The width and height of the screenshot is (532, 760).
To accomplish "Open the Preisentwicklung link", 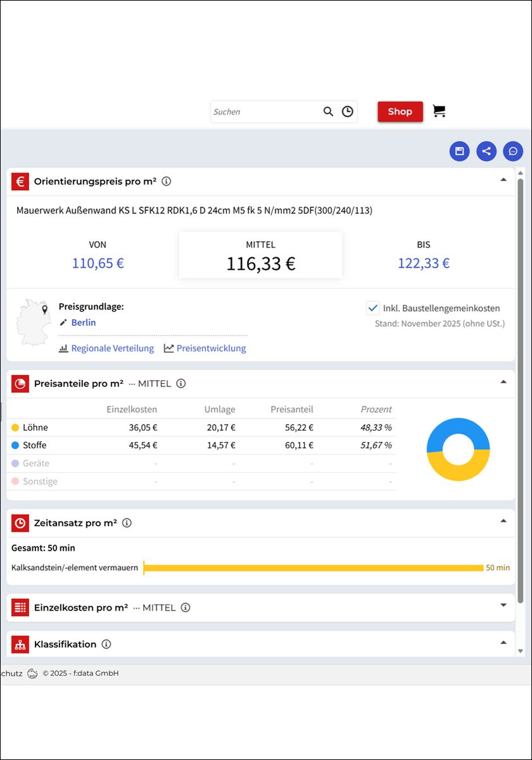I will 211,348.
